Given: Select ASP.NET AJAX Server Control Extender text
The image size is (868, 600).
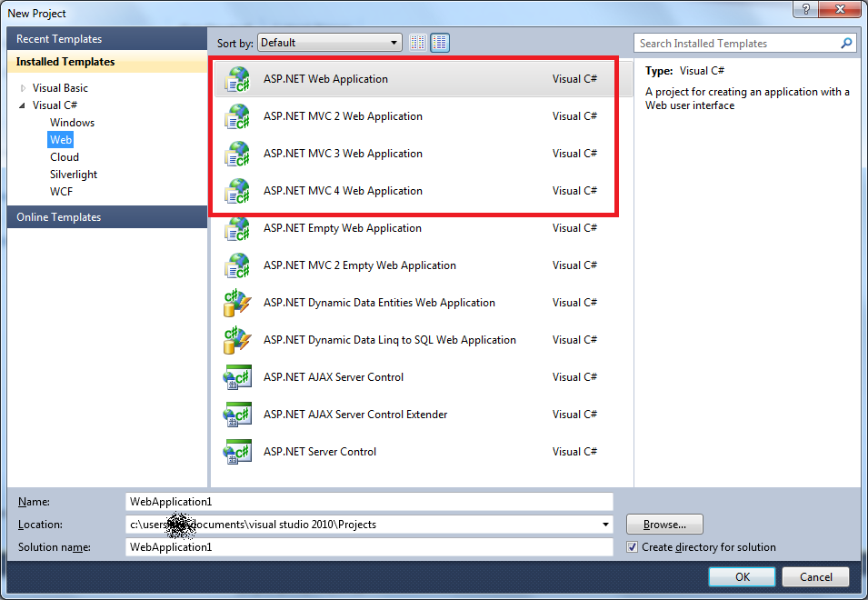Looking at the screenshot, I should click(x=355, y=415).
